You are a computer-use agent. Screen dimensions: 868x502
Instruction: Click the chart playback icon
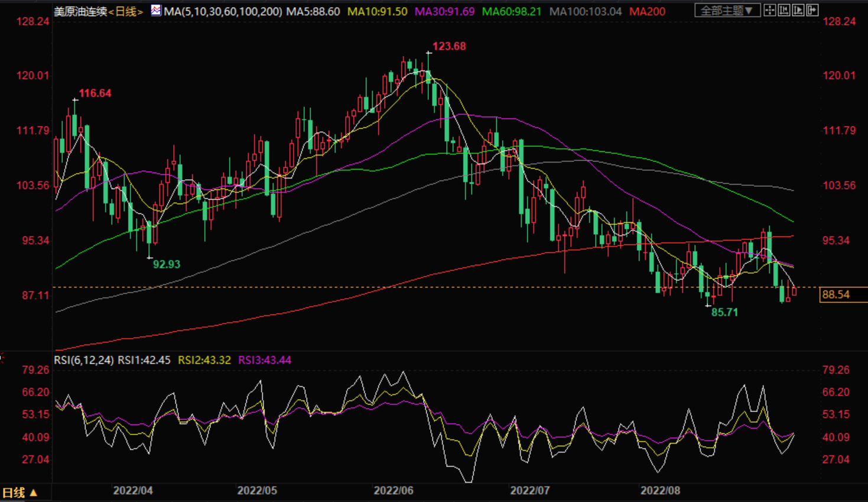798,11
